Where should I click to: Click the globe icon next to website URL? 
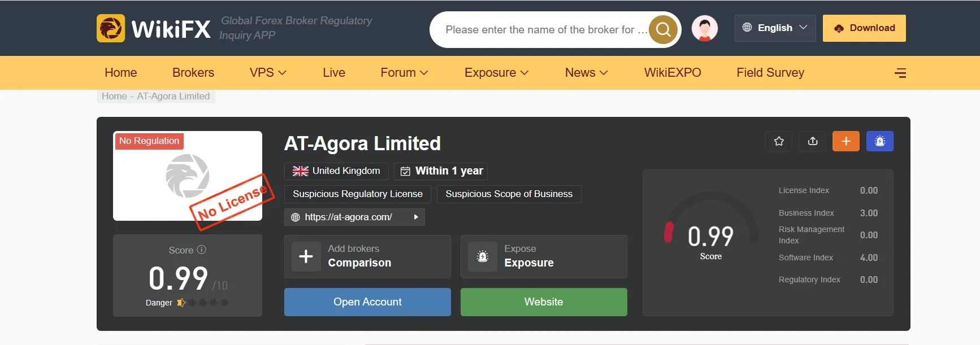295,217
